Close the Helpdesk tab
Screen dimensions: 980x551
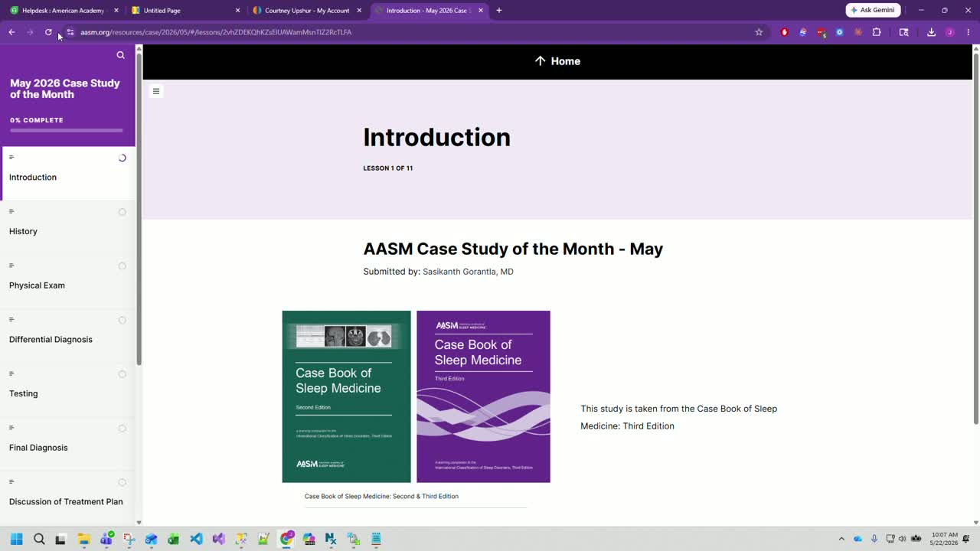[x=116, y=11]
